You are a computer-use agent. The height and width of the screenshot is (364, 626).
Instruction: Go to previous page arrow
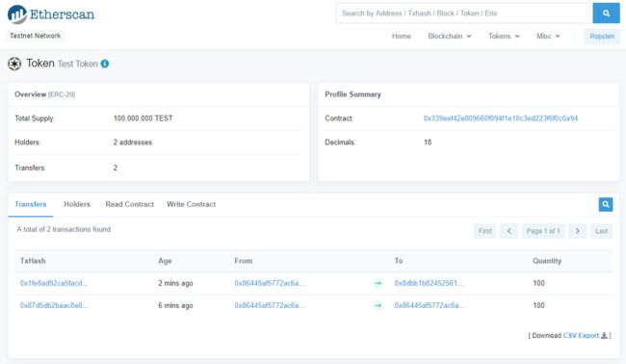click(x=509, y=231)
